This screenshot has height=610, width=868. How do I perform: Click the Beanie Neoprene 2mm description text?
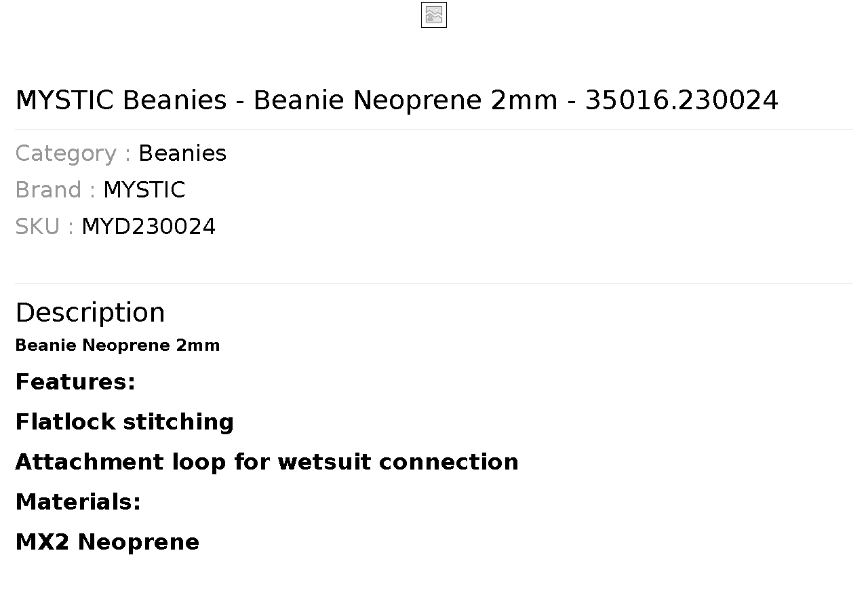[x=117, y=345]
